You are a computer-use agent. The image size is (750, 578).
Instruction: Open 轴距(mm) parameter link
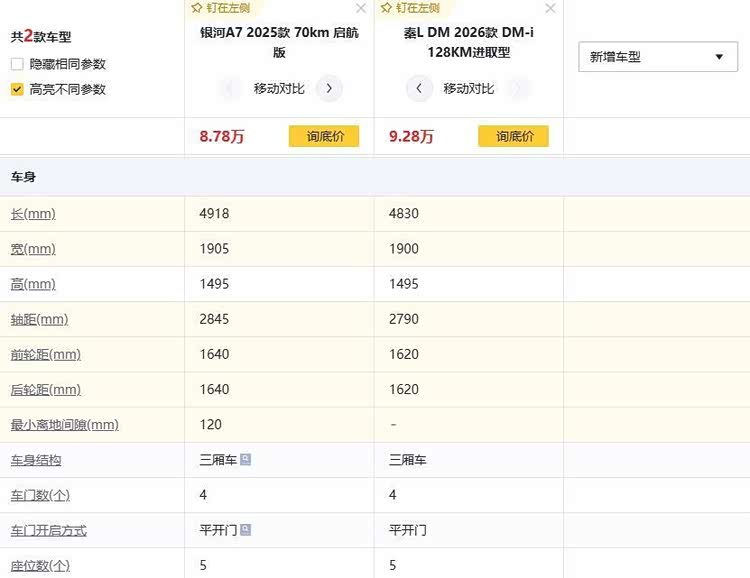click(x=39, y=320)
